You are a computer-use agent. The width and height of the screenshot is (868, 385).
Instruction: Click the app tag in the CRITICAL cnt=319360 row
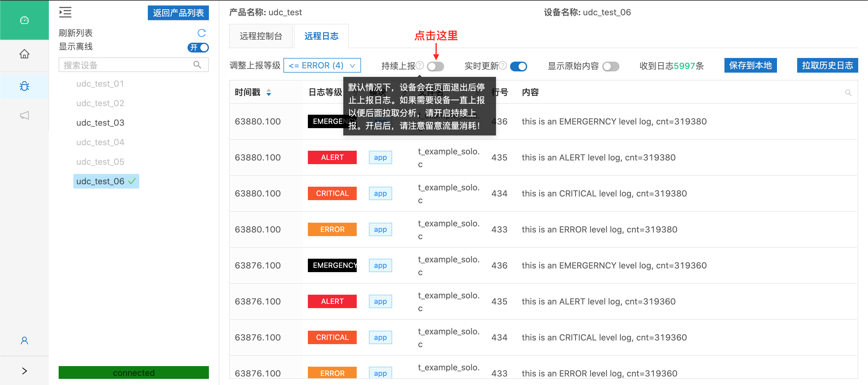380,337
